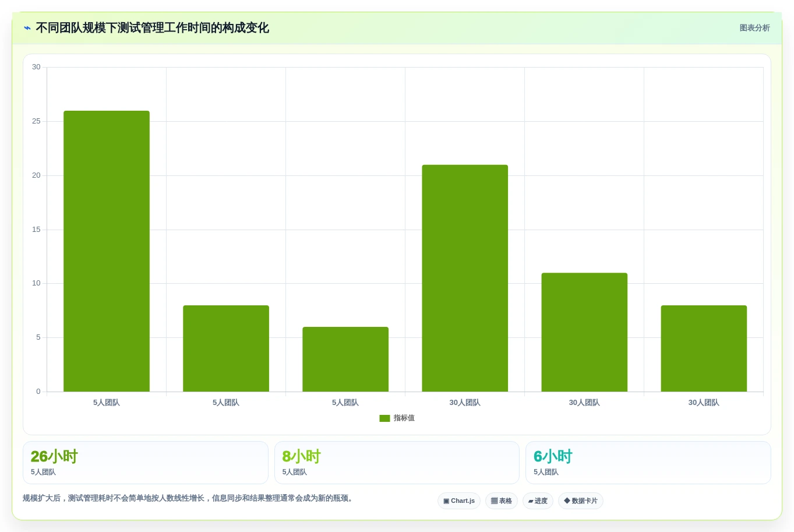Click the footnote text starting with 规模扩大后
Image resolution: width=794 pixels, height=532 pixels.
(189, 498)
